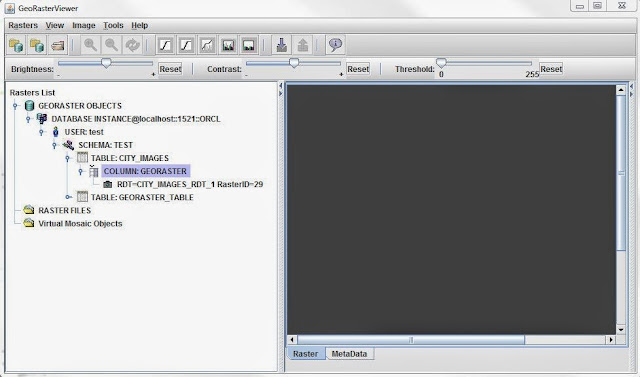Image resolution: width=640 pixels, height=377 pixels.
Task: Click the camera icon of RasterID=29
Action: coord(107,184)
